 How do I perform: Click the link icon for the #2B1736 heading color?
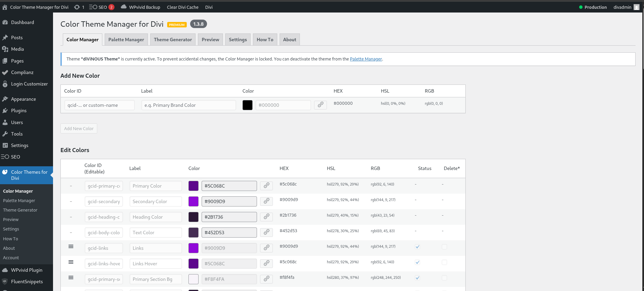(x=266, y=217)
